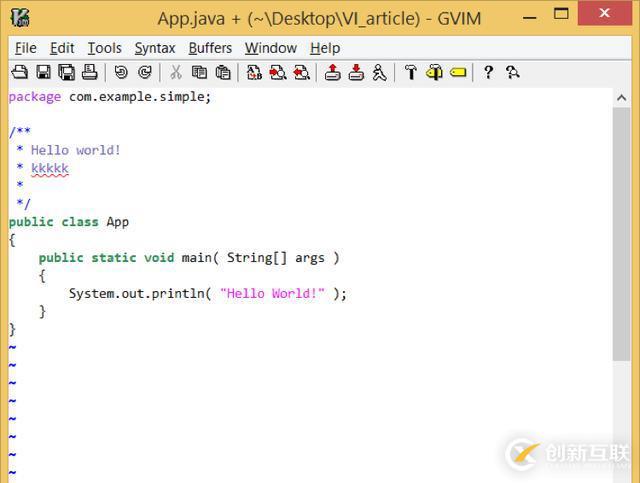Click the vertical scrollbar thumb
The width and height of the screenshot is (640, 483).
click(622, 234)
